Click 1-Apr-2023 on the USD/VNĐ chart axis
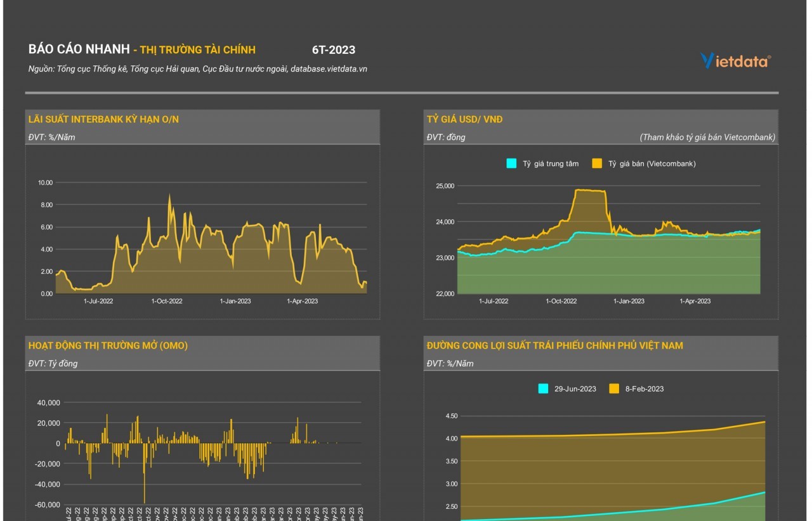Image resolution: width=812 pixels, height=521 pixels. click(695, 301)
